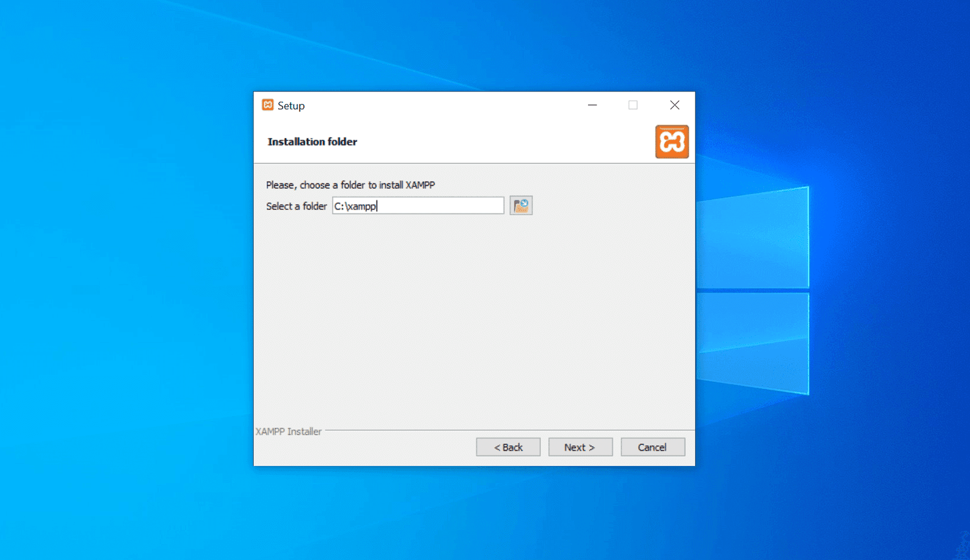This screenshot has width=970, height=560.
Task: Return with the Back button
Action: point(508,447)
